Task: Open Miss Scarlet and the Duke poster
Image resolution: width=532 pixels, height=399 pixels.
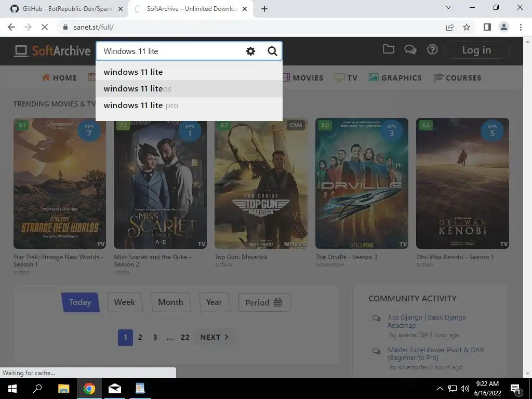Action: coord(160,183)
